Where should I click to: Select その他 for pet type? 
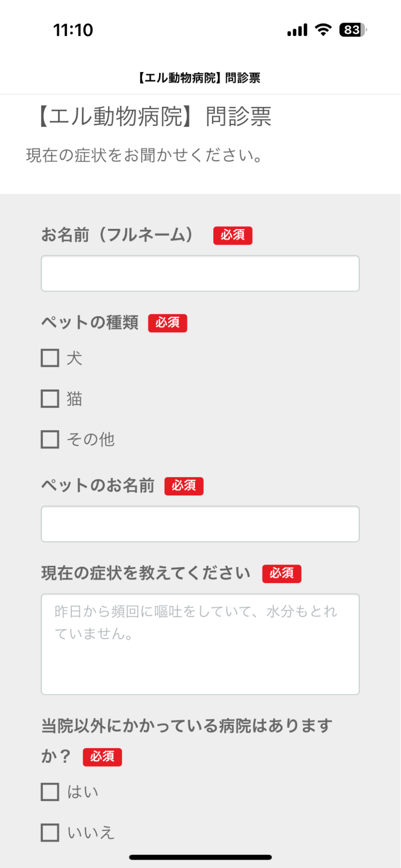(50, 439)
